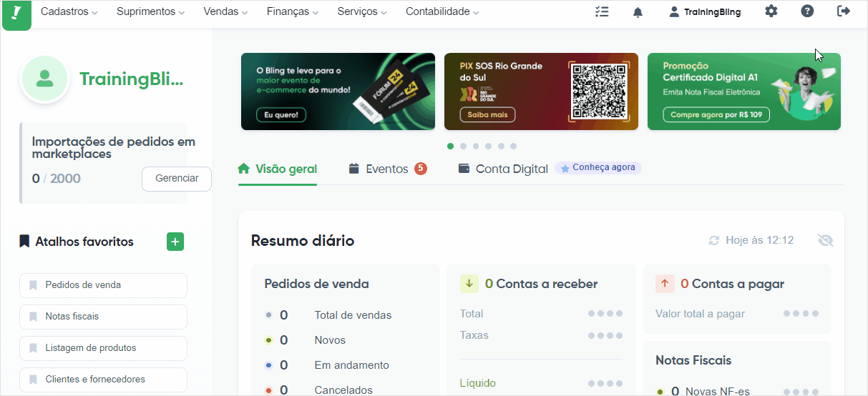Click bookmark icon on Notas fiscais shortcut
Image resolution: width=868 pixels, height=396 pixels.
pyautogui.click(x=33, y=317)
